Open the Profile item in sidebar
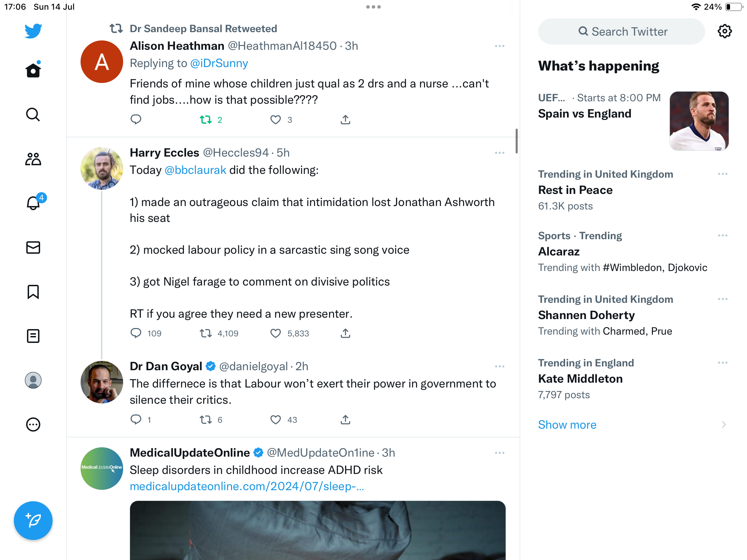Screen dimensions: 747x560 [33, 380]
